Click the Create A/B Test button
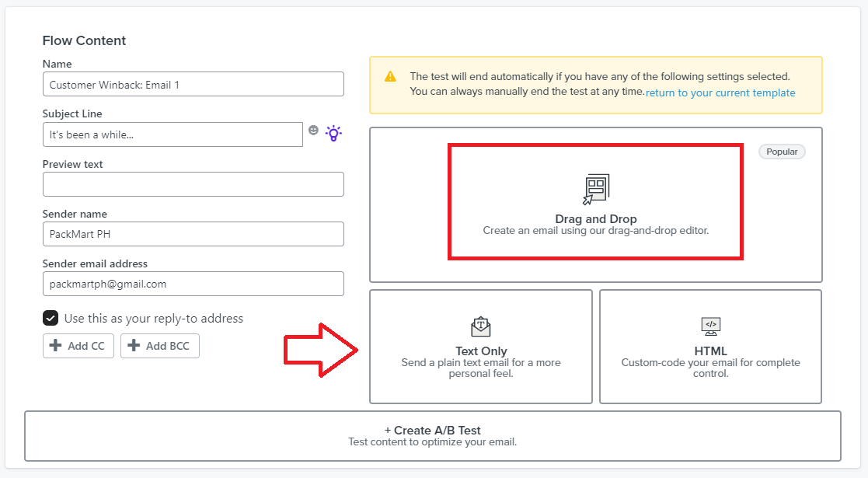The width and height of the screenshot is (868, 478). coord(432,435)
